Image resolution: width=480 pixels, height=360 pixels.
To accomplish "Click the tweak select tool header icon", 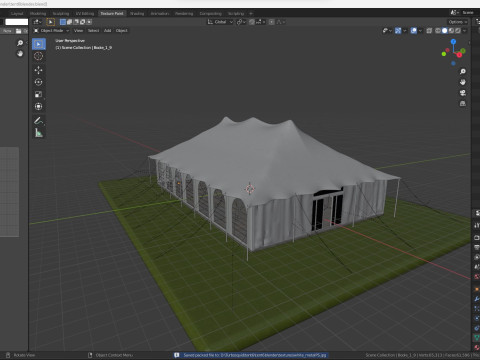I will tap(51, 22).
